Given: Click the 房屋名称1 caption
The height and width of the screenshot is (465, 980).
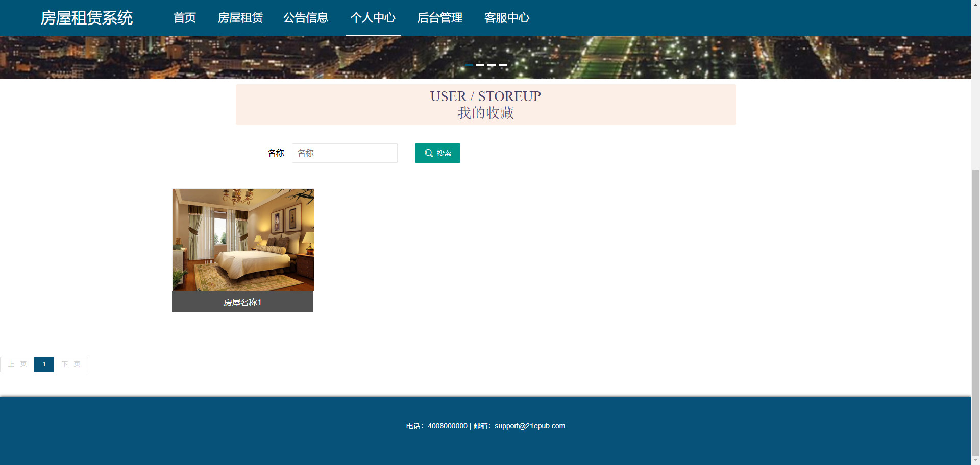Looking at the screenshot, I should point(242,302).
